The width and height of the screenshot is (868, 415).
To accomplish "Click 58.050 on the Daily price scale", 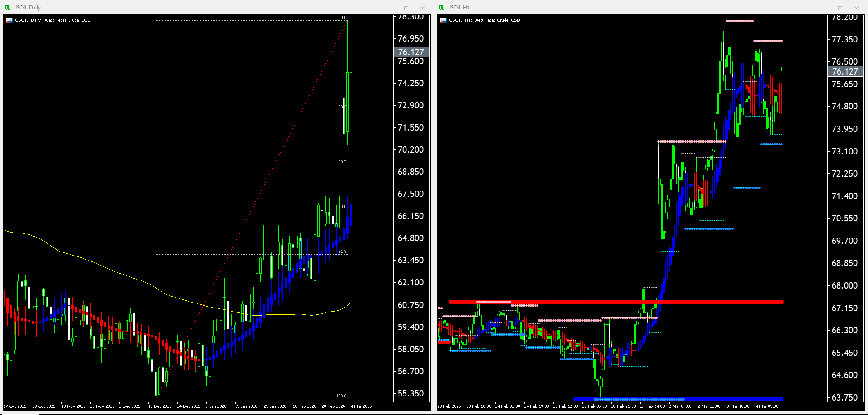I will [x=410, y=349].
